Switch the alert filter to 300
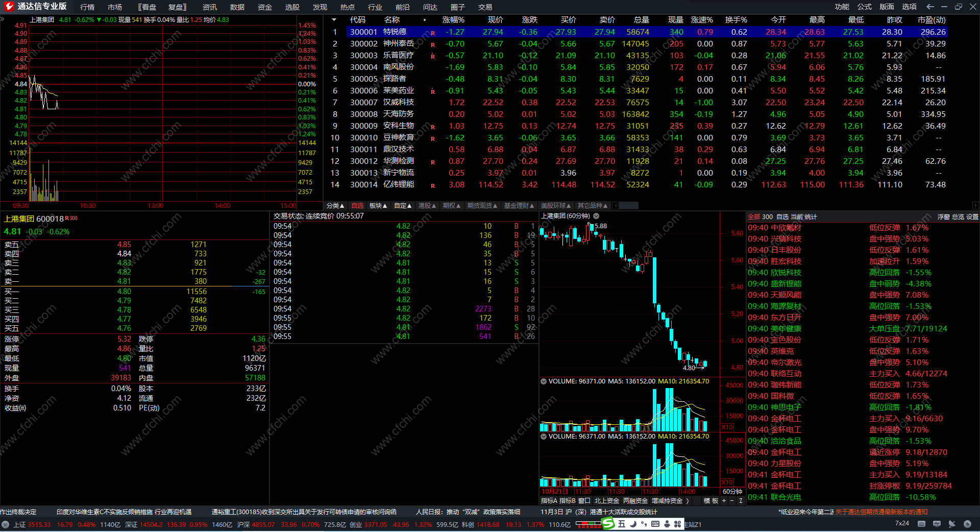Image resolution: width=980 pixels, height=532 pixels. pyautogui.click(x=768, y=217)
